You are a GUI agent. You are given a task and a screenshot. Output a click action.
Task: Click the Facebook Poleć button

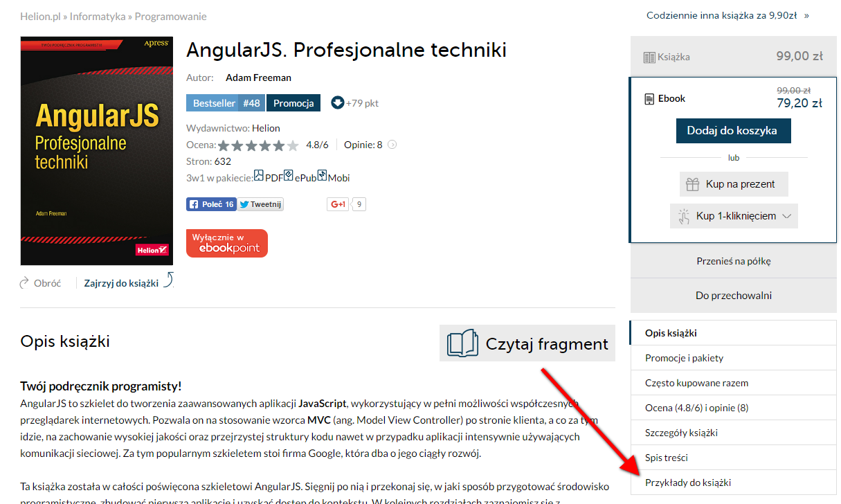(x=211, y=204)
